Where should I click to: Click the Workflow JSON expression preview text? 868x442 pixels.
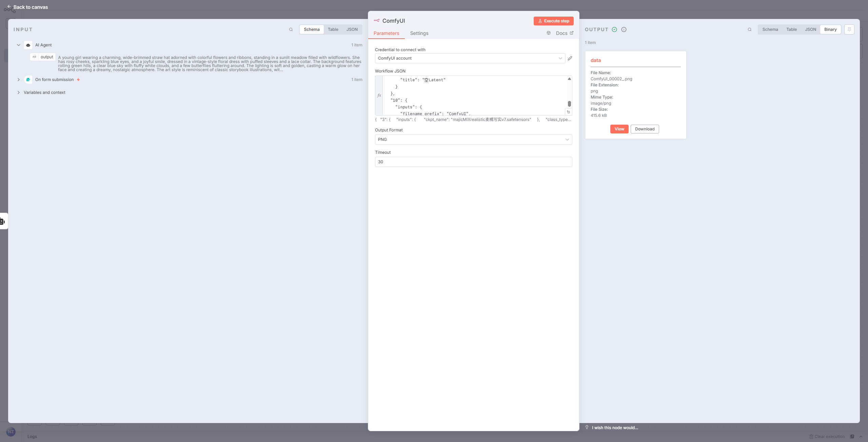click(473, 120)
